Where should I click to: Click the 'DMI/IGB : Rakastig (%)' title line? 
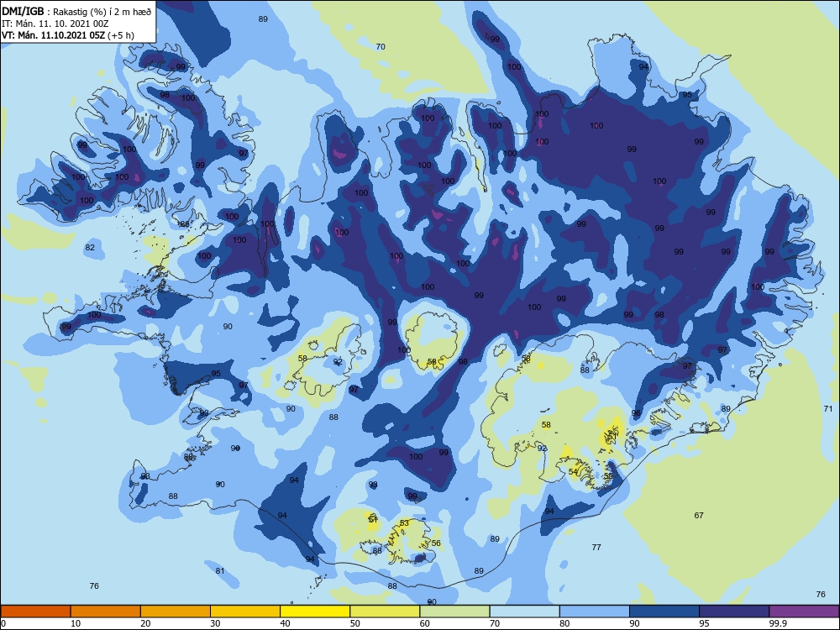pyautogui.click(x=76, y=11)
